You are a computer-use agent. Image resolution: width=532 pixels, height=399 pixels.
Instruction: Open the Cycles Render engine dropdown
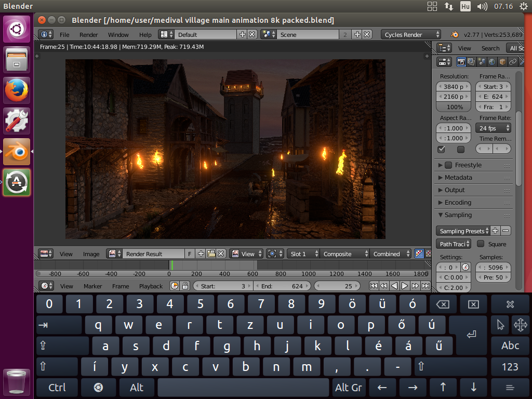(411, 35)
